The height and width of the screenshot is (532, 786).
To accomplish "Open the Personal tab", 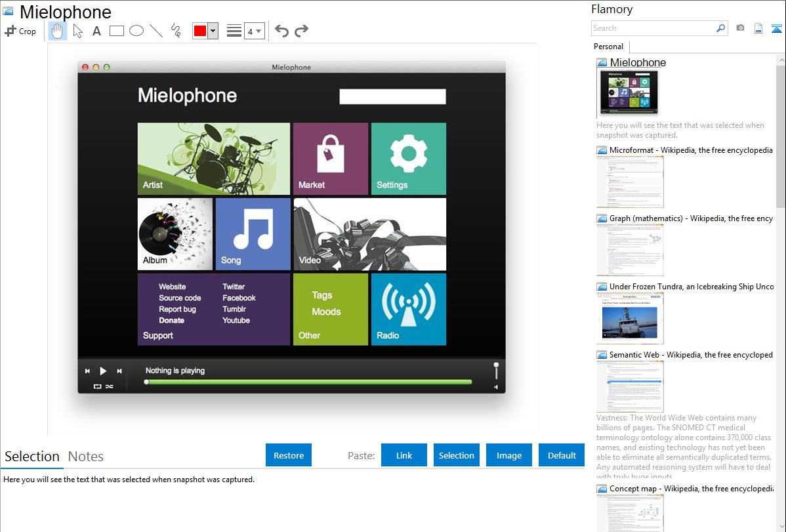I will [608, 47].
